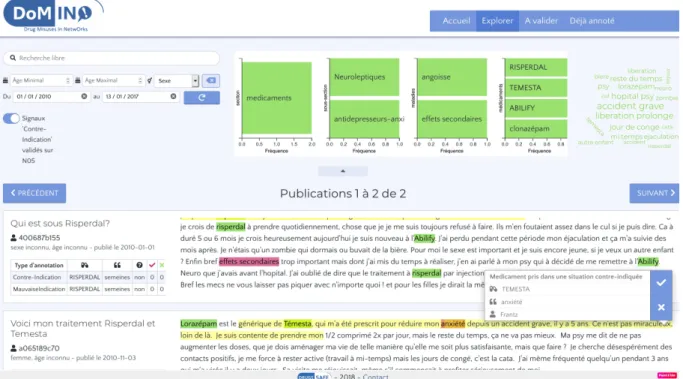Click the antidepresseurs-anxi bar
The image size is (683, 379).
pyautogui.click(x=364, y=119)
